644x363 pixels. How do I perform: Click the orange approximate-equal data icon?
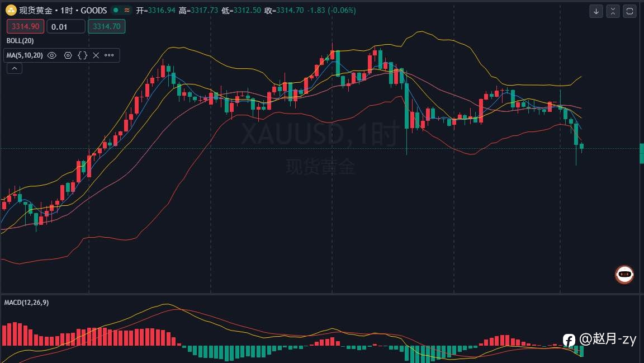(127, 10)
